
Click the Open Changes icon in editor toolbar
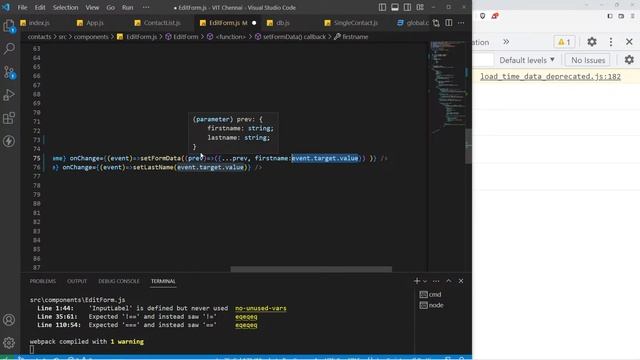436,23
